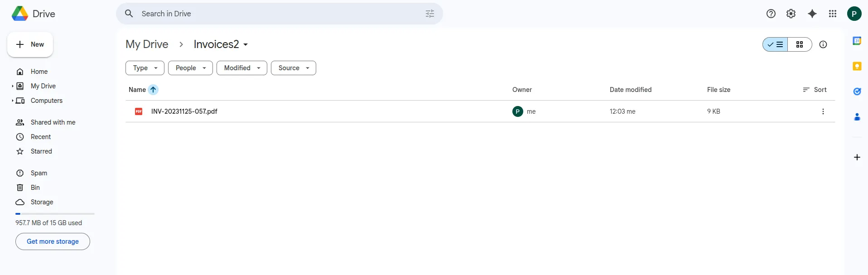868x275 pixels.
Task: Reverse sort direction arrow next to Name
Action: coord(153,90)
